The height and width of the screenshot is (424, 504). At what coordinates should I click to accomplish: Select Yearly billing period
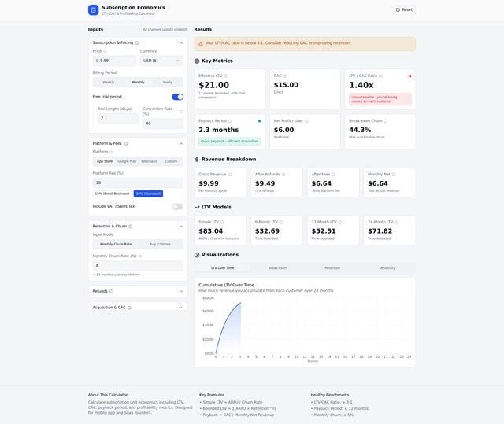tap(168, 82)
